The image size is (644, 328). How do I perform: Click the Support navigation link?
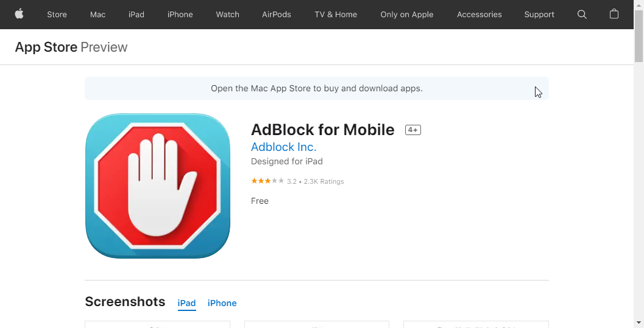pos(539,15)
